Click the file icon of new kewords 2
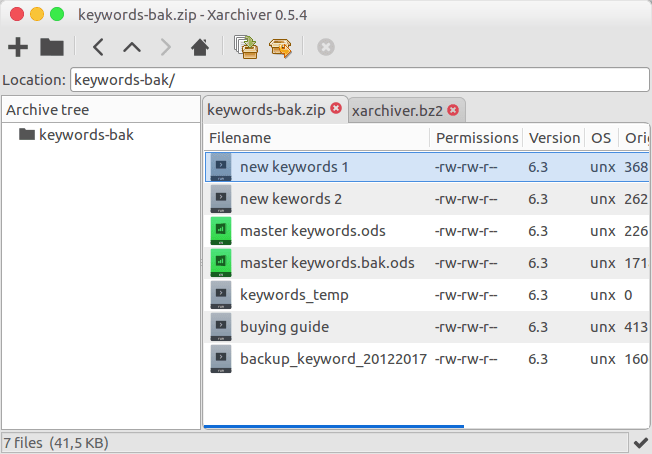This screenshot has height=454, width=652. [x=221, y=199]
